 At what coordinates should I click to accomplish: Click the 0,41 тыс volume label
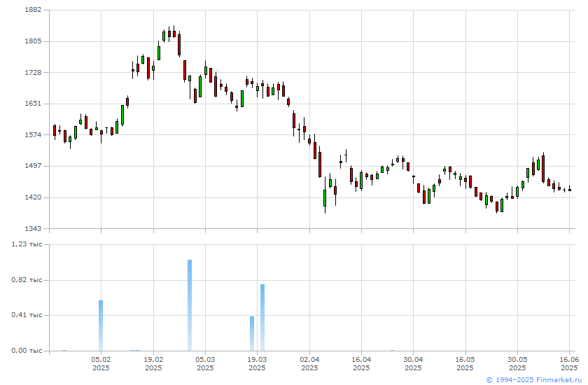tap(27, 315)
